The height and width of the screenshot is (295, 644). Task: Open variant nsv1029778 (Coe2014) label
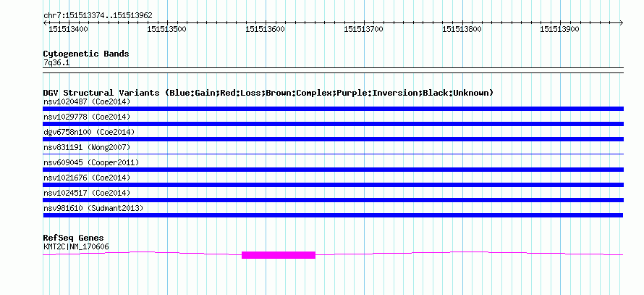(x=87, y=117)
